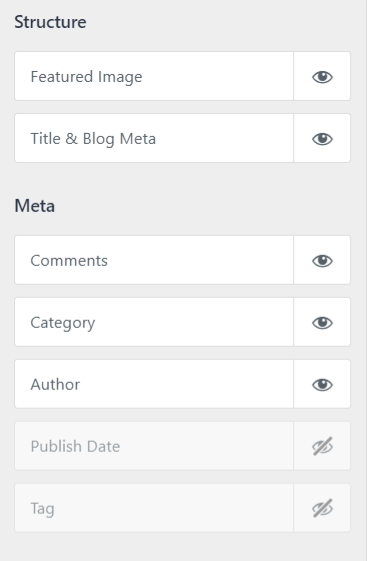This screenshot has width=367, height=561.
Task: Turn off Author visibility
Action: (322, 385)
